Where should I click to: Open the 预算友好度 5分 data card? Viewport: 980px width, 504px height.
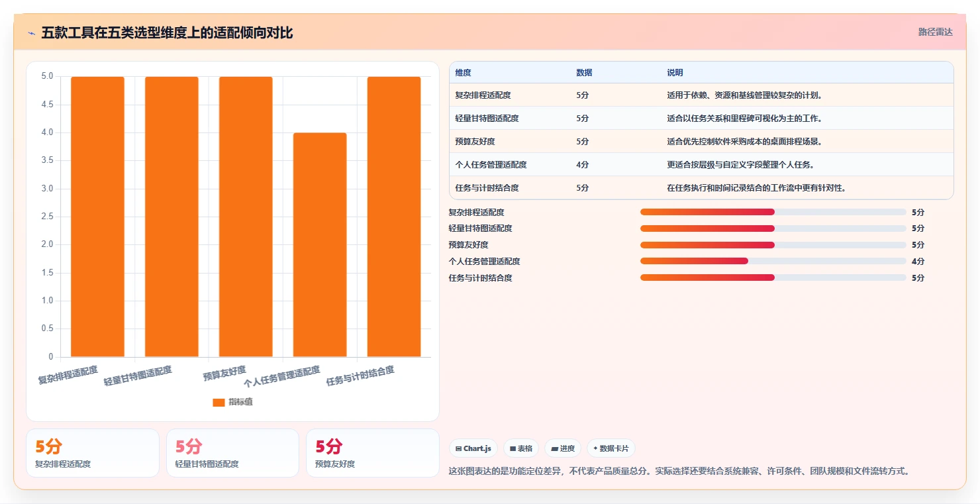[x=373, y=453]
